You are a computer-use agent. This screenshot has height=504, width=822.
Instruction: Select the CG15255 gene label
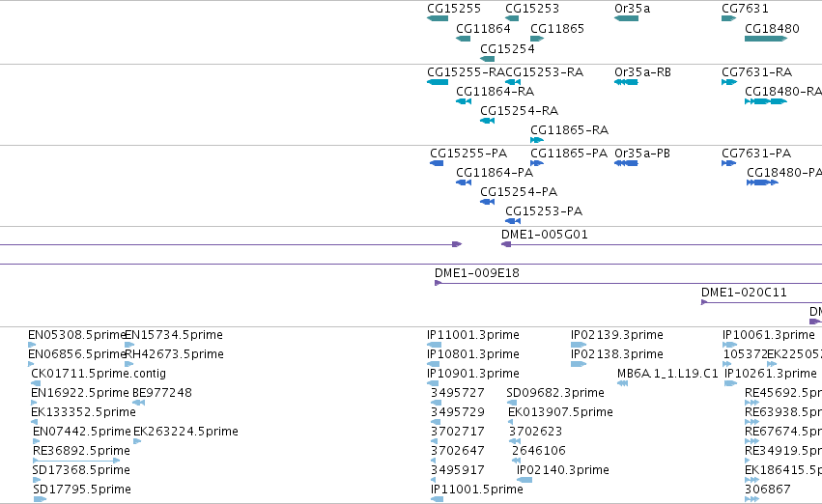(x=453, y=9)
